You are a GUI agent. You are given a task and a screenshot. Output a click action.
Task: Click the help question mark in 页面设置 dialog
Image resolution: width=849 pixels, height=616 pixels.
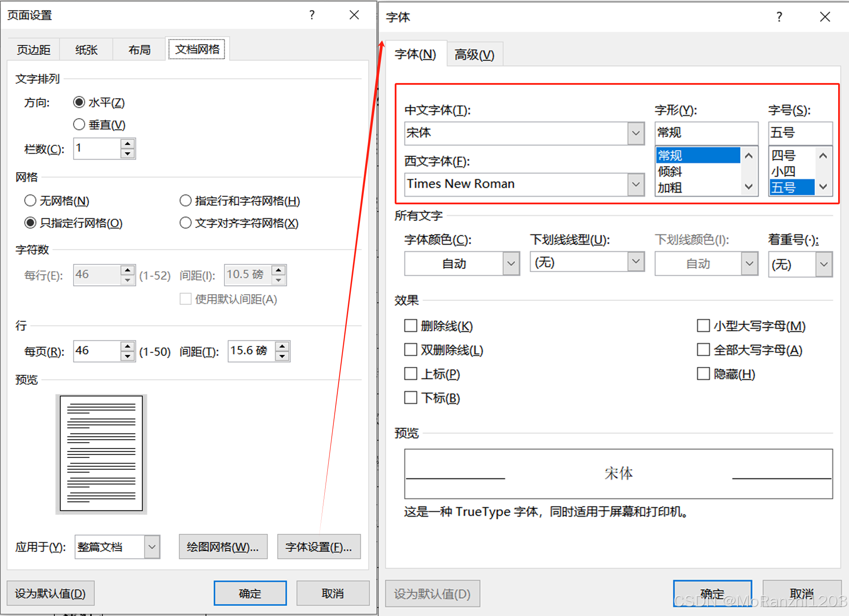click(x=312, y=15)
